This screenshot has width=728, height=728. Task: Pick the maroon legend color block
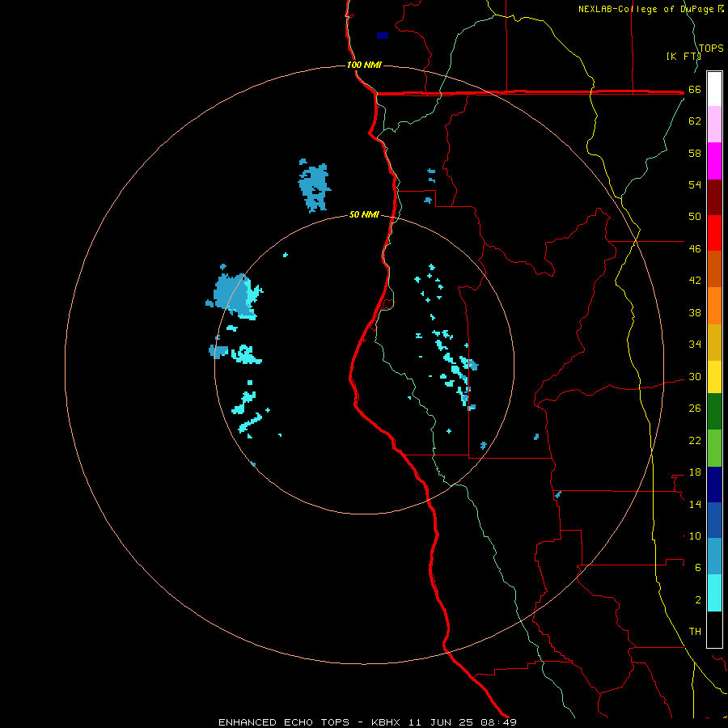714,197
